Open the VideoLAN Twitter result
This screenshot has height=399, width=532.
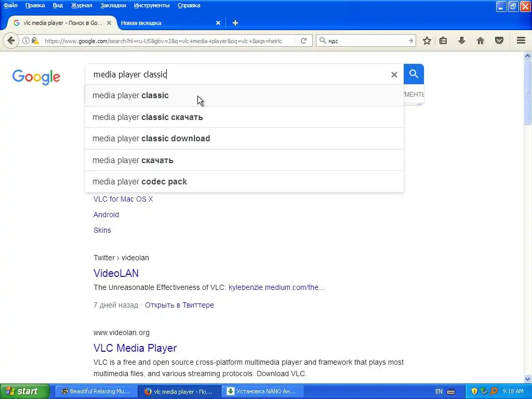point(116,273)
